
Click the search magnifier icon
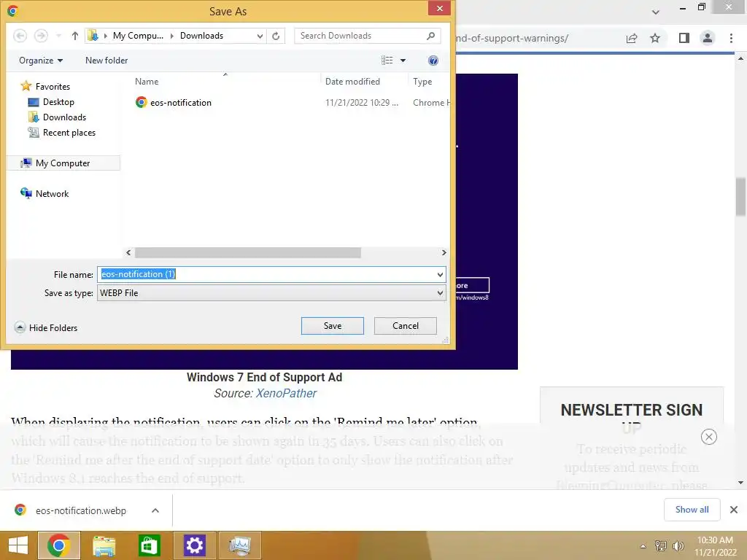coord(430,36)
